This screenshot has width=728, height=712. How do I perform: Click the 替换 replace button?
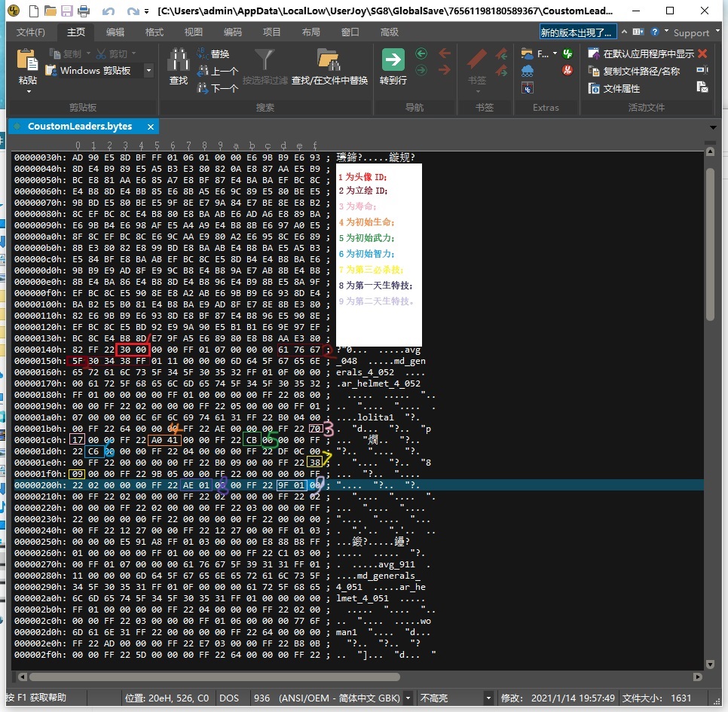213,53
